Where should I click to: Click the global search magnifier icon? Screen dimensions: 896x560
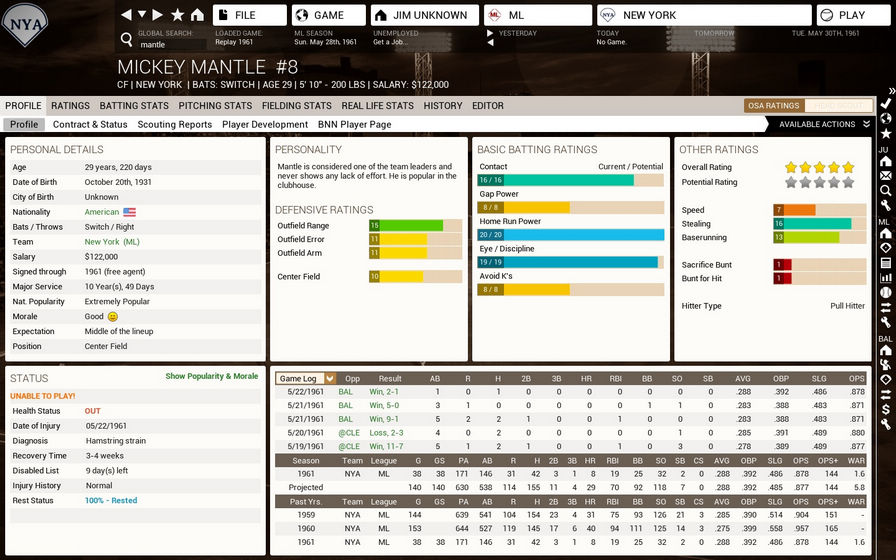pyautogui.click(x=126, y=40)
